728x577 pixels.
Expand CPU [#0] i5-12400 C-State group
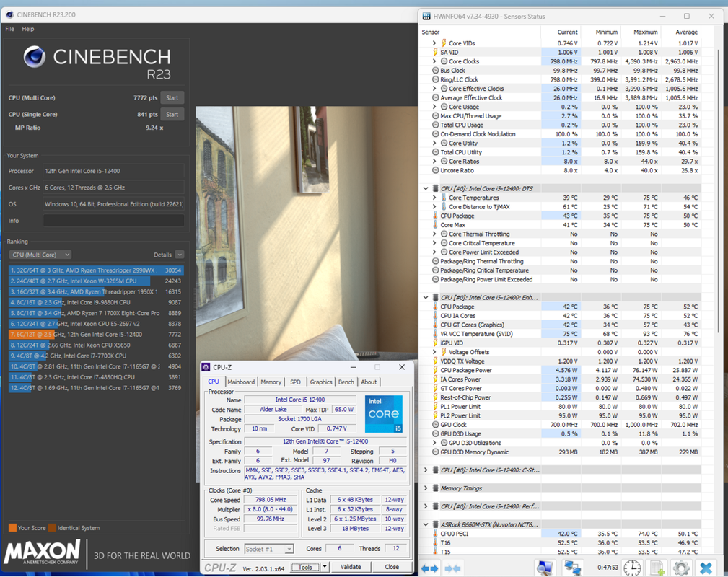pyautogui.click(x=425, y=470)
